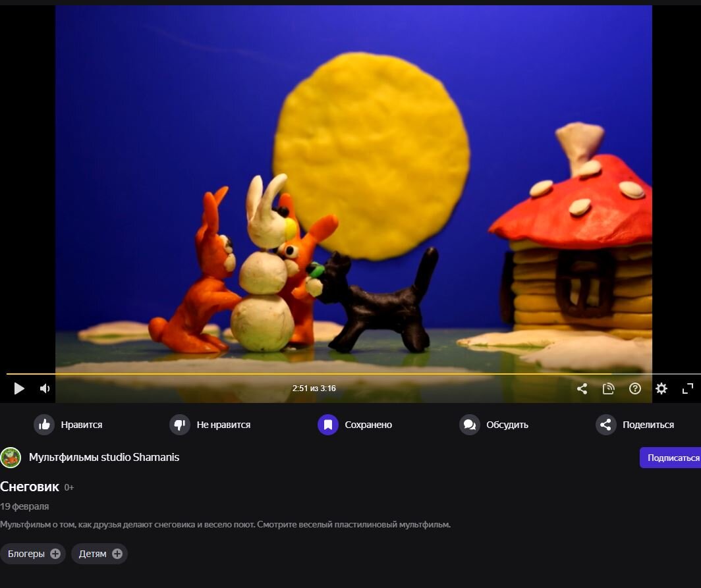This screenshot has width=701, height=588.
Task: Share via player control bar share icon
Action: coord(582,388)
